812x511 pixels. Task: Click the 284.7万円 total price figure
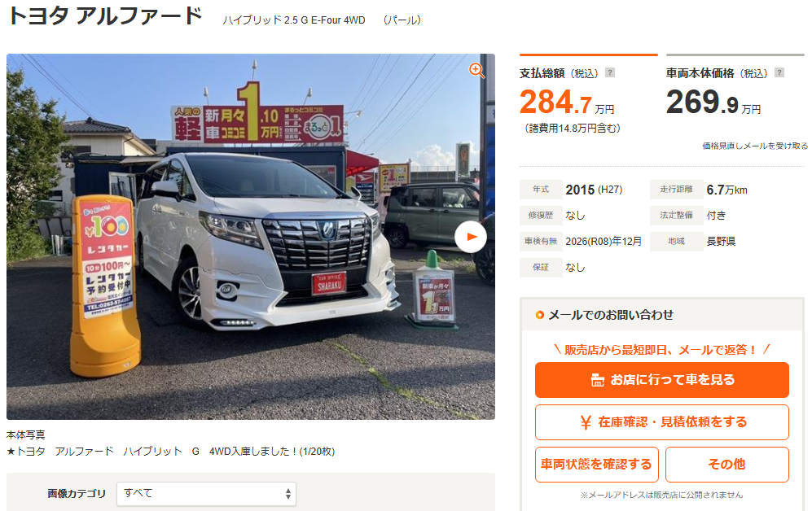point(567,102)
